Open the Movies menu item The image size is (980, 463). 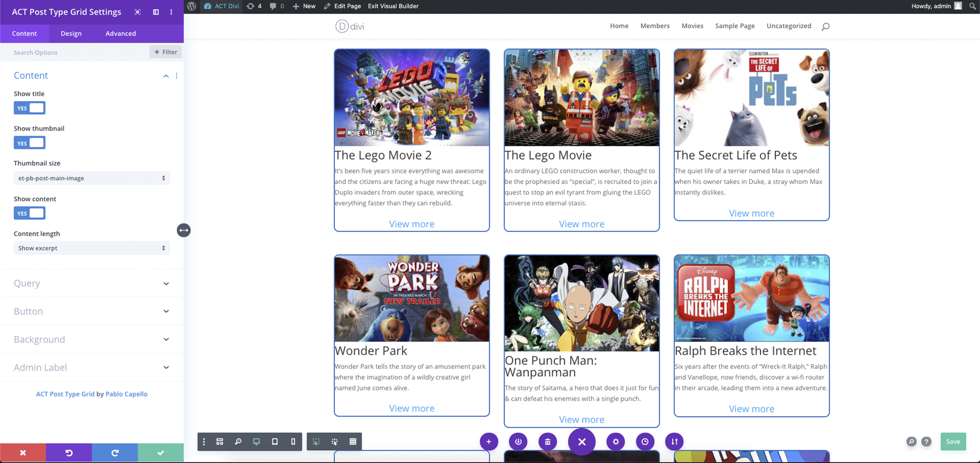[693, 26]
